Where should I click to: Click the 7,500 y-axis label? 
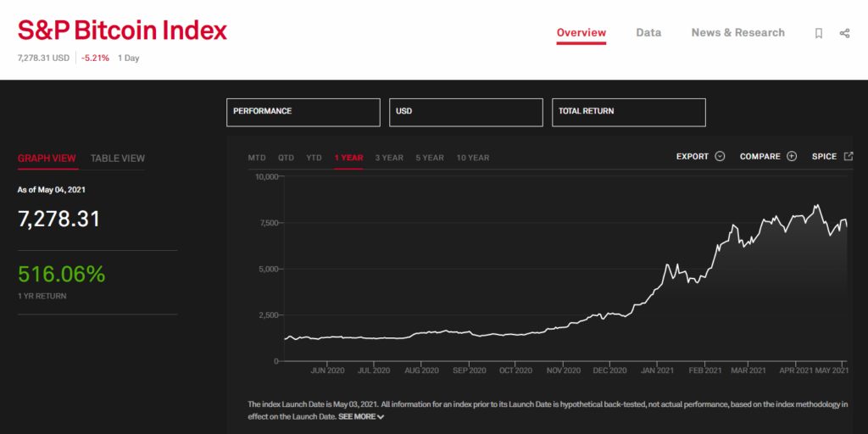click(267, 223)
